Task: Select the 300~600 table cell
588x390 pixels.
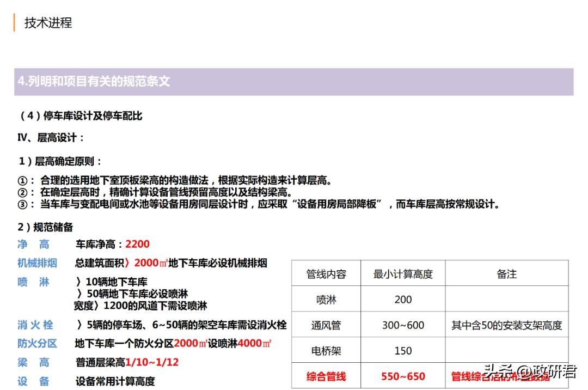Action: pyautogui.click(x=403, y=325)
